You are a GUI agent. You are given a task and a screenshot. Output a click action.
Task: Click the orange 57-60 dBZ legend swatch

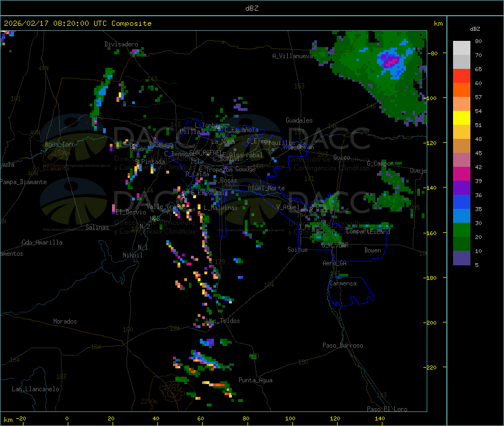[x=461, y=90]
